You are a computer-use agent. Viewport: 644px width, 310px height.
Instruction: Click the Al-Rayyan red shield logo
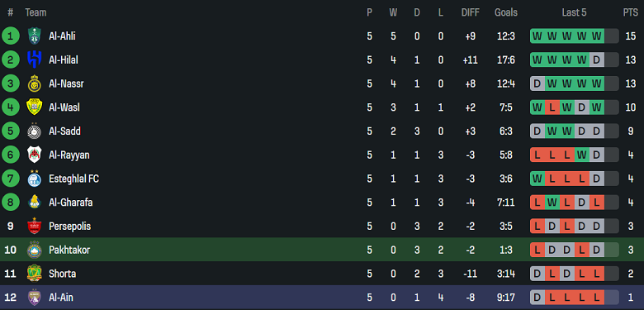(34, 155)
